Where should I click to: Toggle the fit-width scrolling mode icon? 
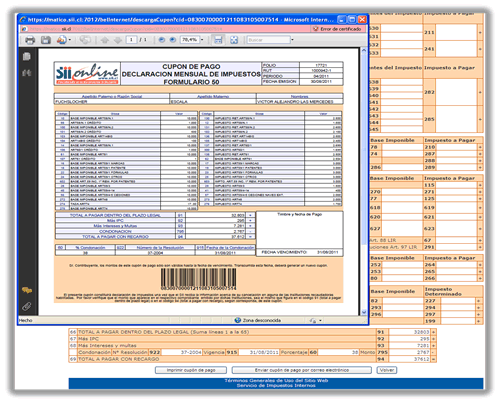pos(218,40)
